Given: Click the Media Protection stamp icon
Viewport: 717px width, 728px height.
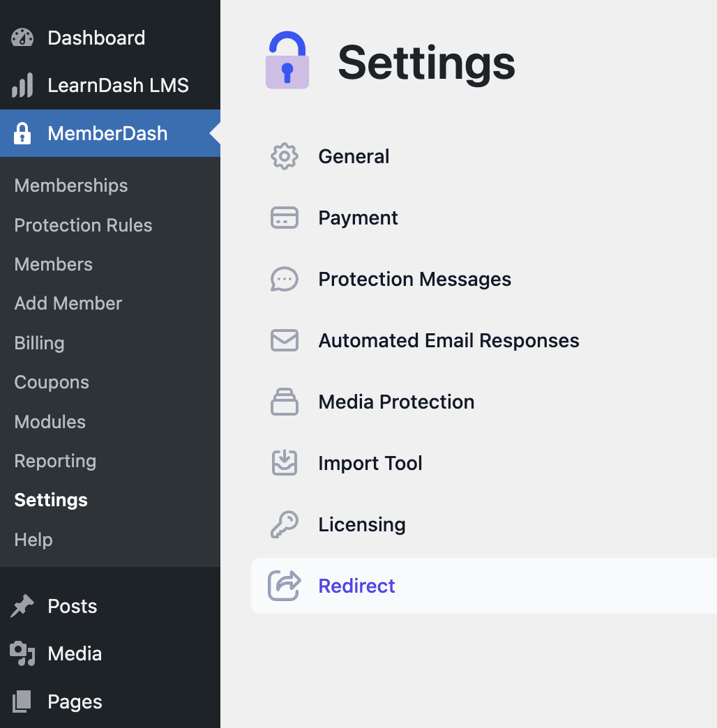Looking at the screenshot, I should (284, 402).
